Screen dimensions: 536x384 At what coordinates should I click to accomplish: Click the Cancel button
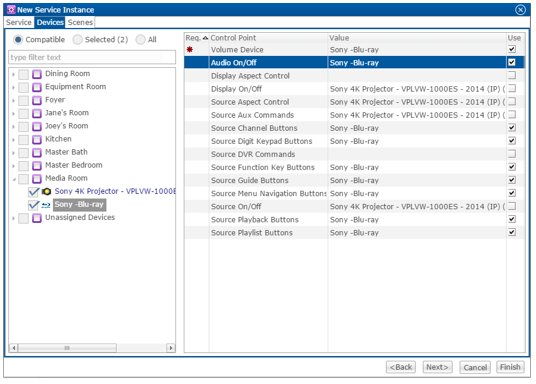475,367
